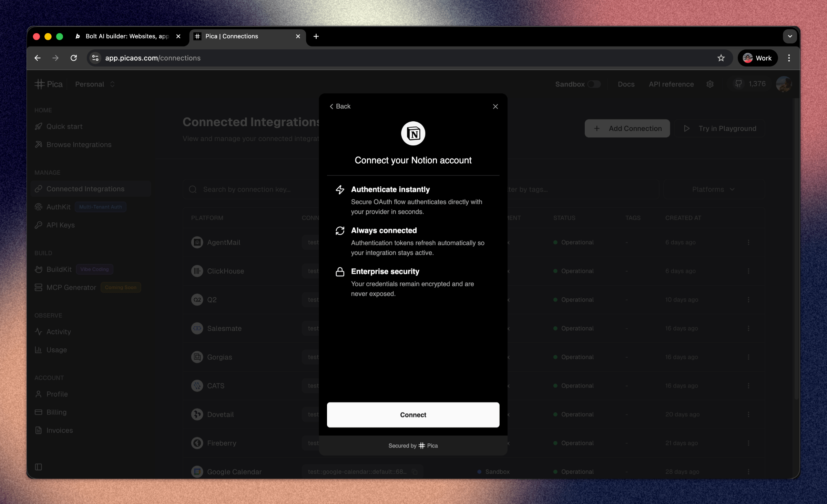Screen dimensions: 827x504
Task: Open the user avatar in the header
Action: pos(783,84)
